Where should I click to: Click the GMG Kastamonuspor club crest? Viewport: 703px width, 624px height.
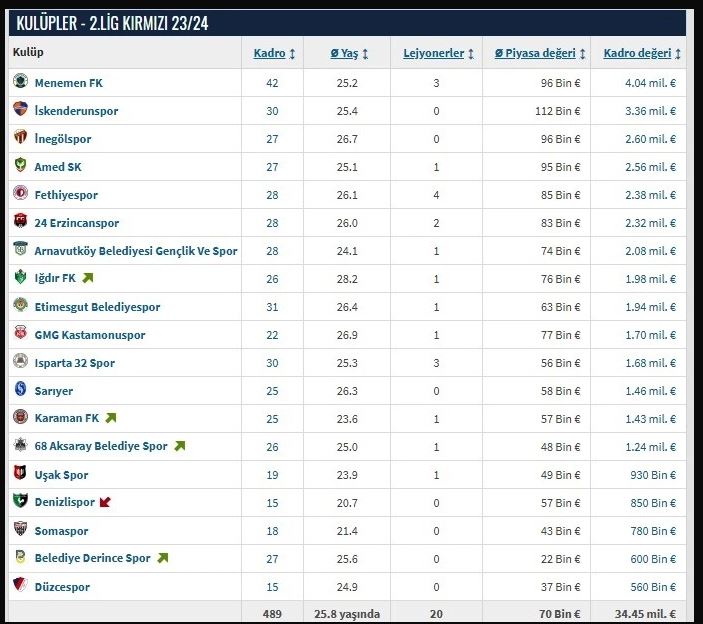[x=20, y=333]
